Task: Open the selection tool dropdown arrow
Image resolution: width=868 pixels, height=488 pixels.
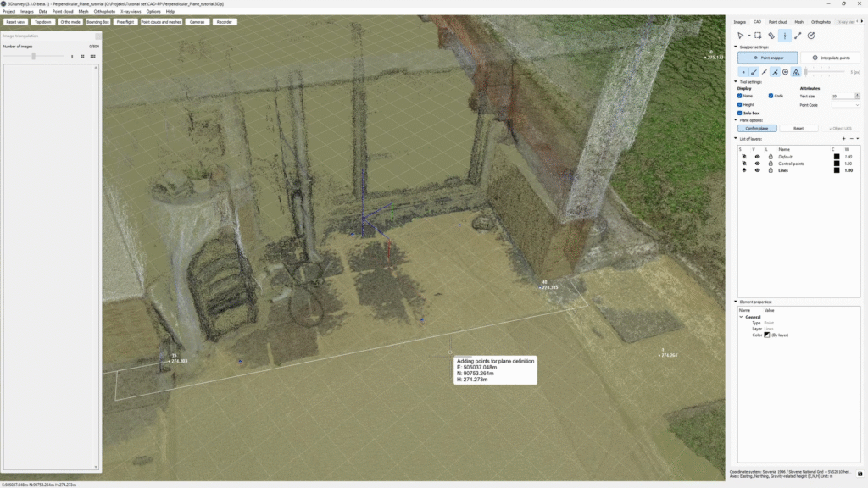Action: 749,36
